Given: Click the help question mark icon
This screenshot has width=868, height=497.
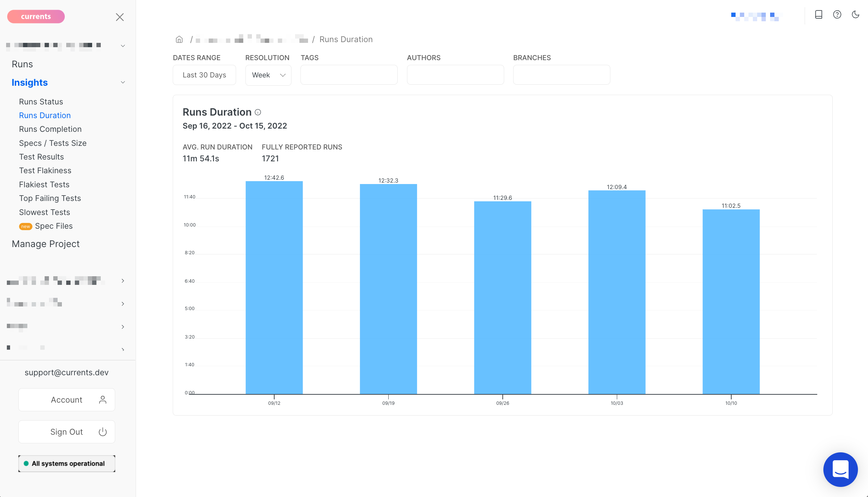Looking at the screenshot, I should click(x=837, y=14).
